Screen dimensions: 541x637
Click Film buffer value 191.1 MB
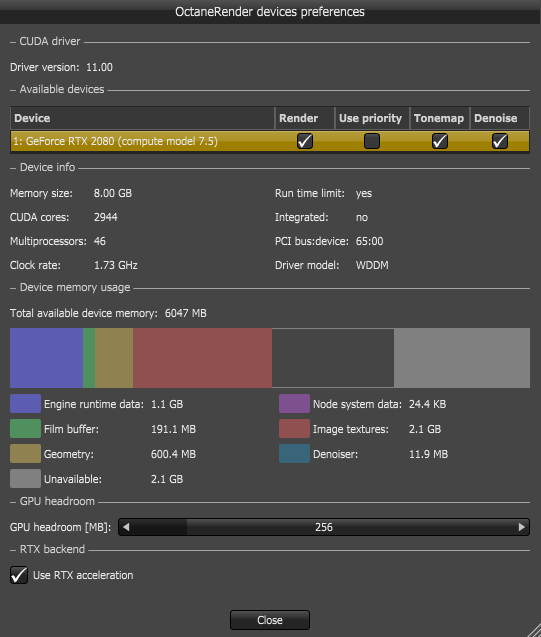coord(173,429)
